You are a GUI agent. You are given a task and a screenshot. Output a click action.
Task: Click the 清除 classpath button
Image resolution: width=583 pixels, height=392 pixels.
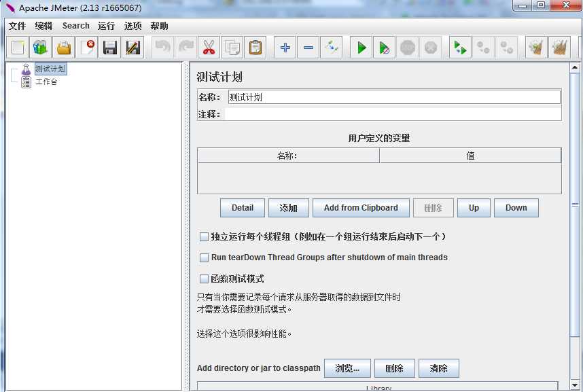(439, 368)
